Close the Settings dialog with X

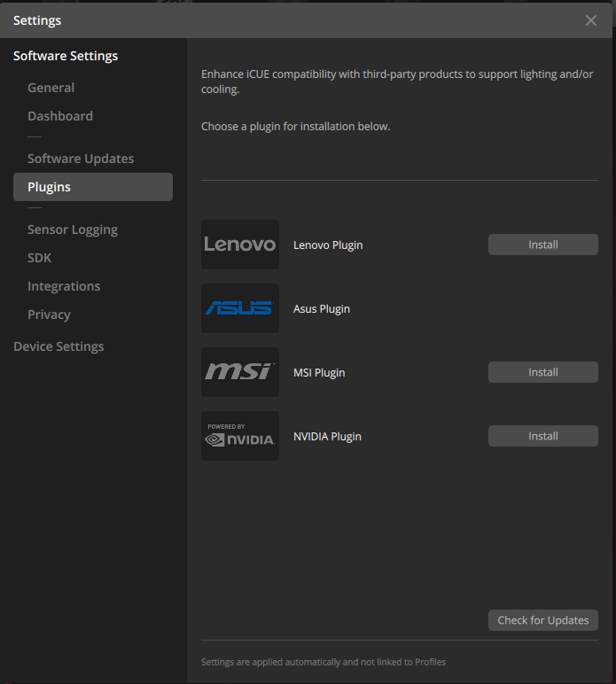click(590, 20)
